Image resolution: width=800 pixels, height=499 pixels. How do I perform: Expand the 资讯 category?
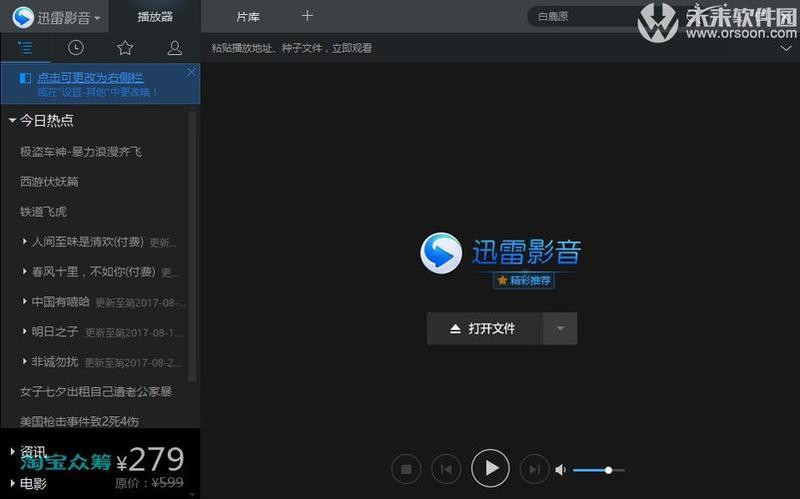point(12,452)
